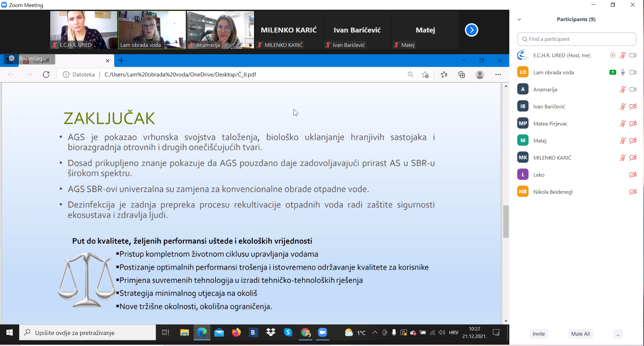Open the browser Collections icon

pyautogui.click(x=462, y=75)
